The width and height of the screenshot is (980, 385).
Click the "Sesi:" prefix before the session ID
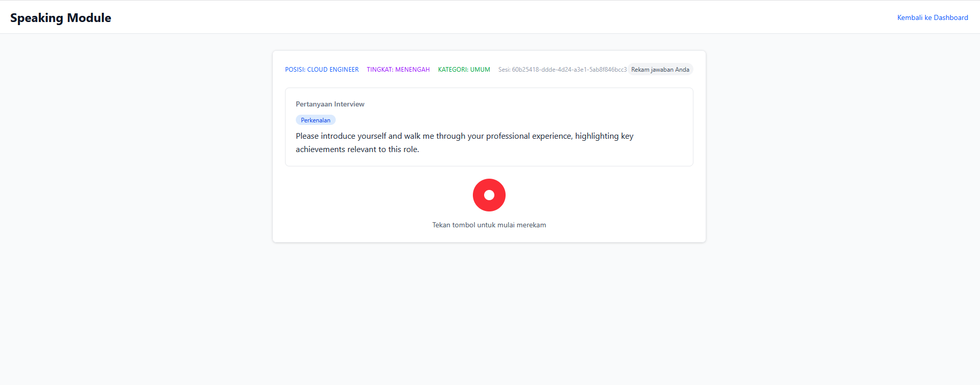click(x=504, y=70)
